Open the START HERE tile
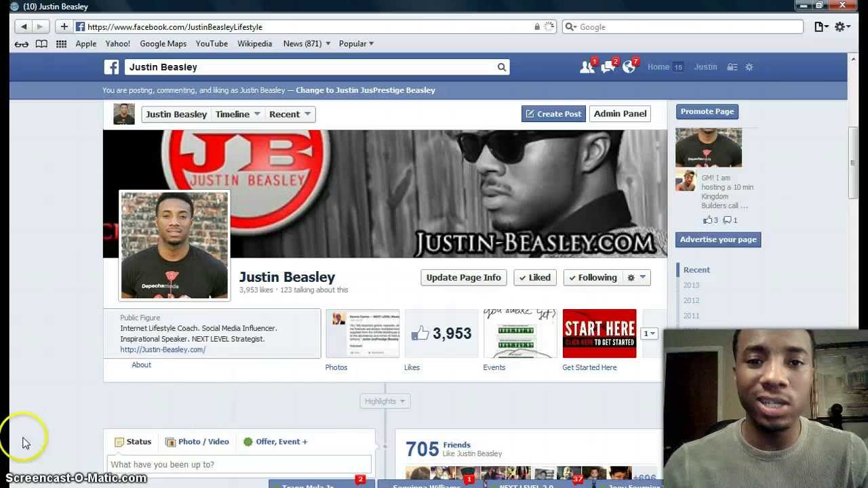The width and height of the screenshot is (868, 488). pos(599,333)
